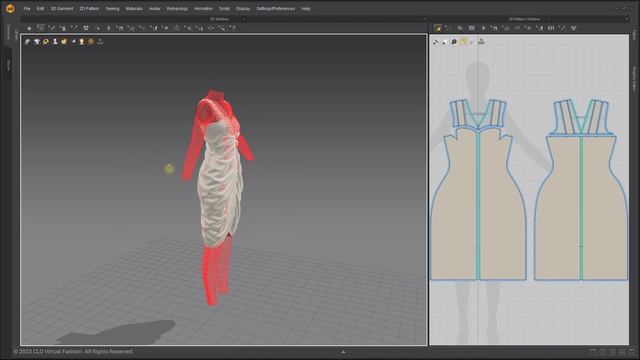Toggle the orange sphere texture icon in 3D viewport
The height and width of the screenshot is (360, 640).
pyautogui.click(x=91, y=41)
